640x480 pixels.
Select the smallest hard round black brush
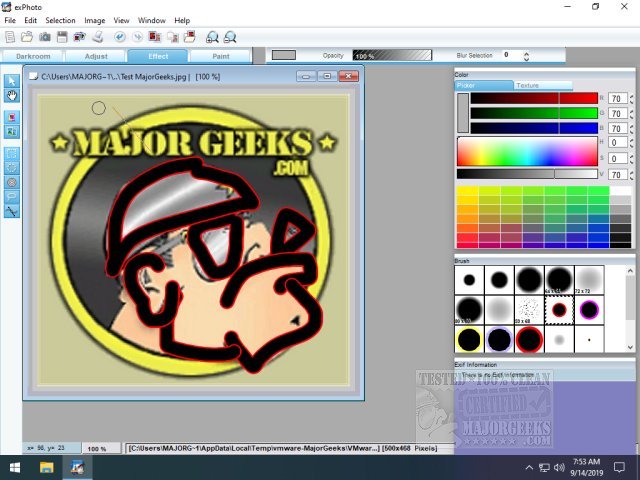click(469, 280)
